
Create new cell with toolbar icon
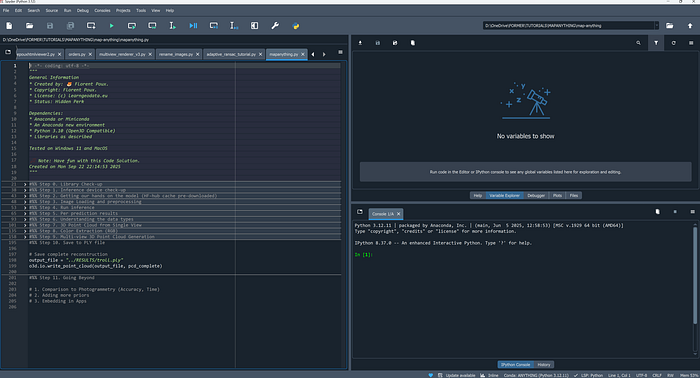pos(91,26)
